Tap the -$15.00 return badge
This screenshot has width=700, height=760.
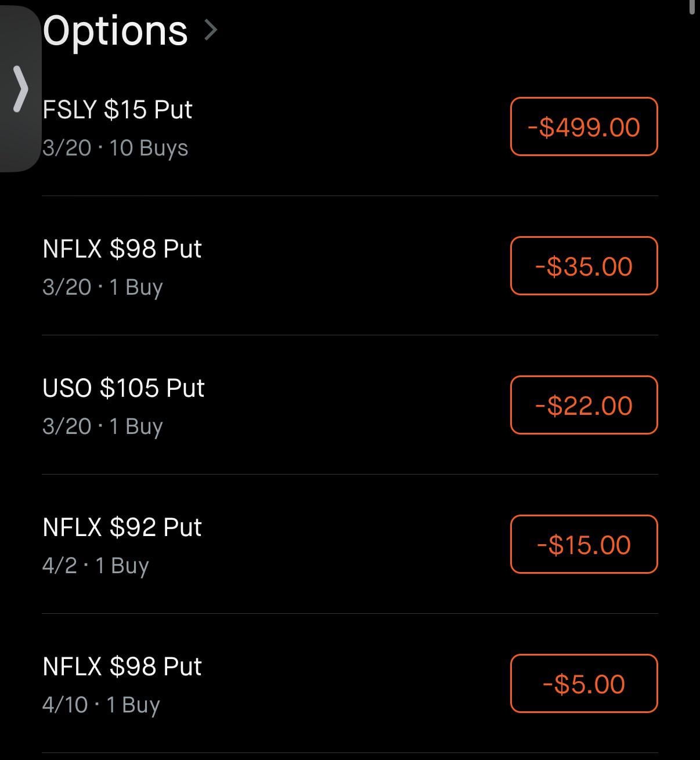(583, 545)
